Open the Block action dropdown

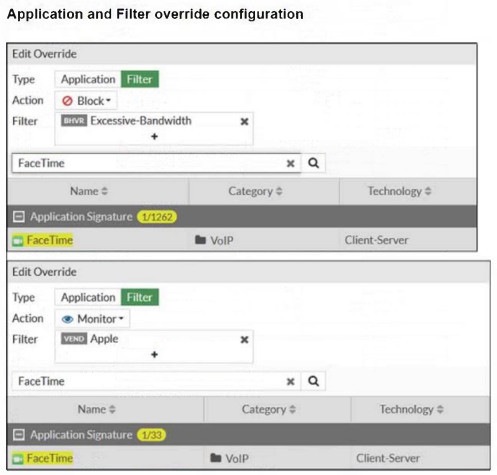[x=86, y=101]
